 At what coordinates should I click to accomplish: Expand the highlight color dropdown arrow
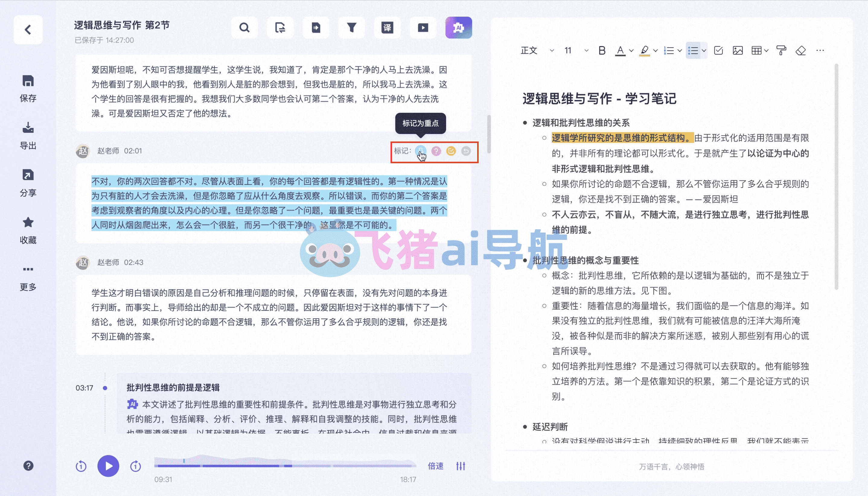coord(655,51)
